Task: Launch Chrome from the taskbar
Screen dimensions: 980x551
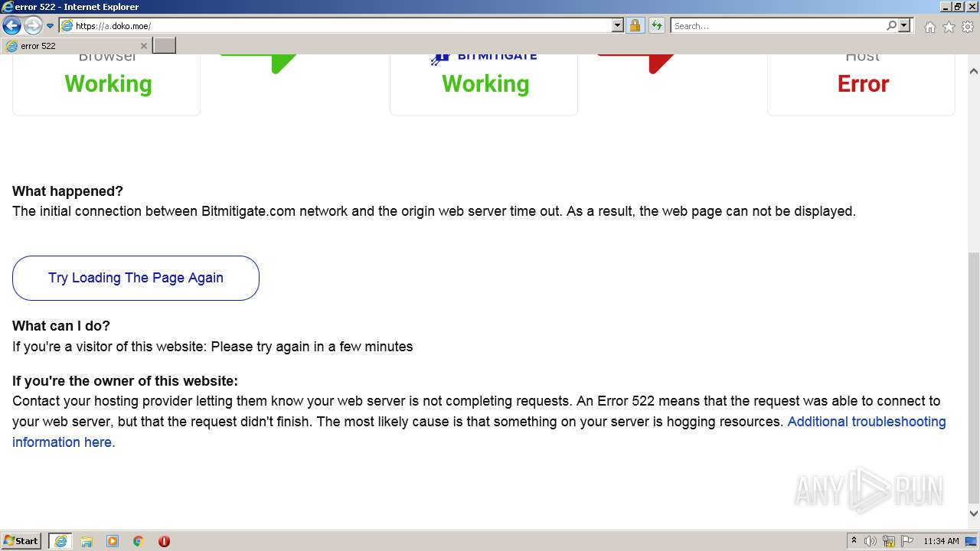Action: [139, 541]
